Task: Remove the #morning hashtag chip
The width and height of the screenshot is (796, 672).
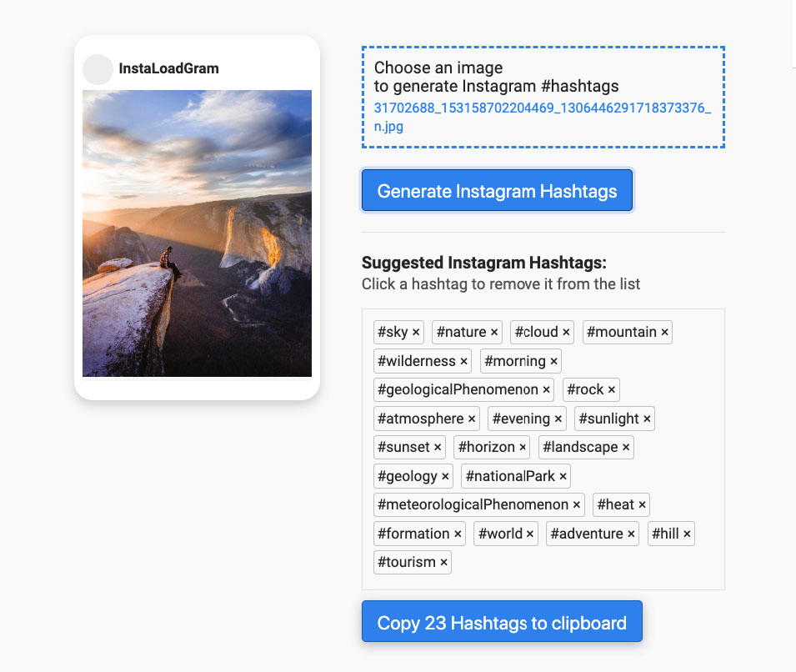Action: 521,361
